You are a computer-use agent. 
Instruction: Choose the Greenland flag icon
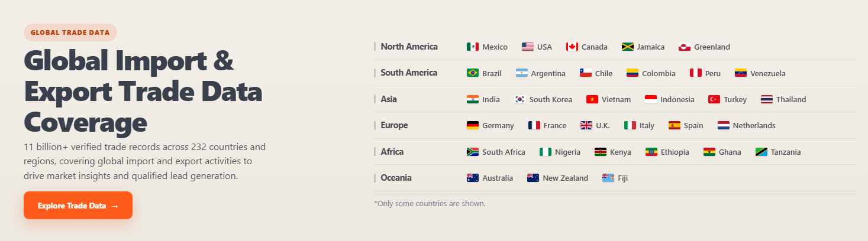coord(685,47)
